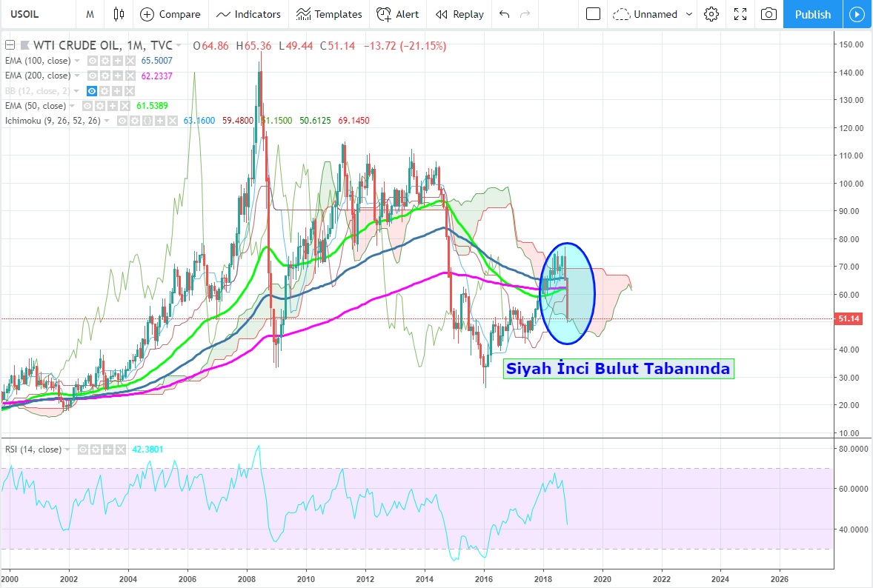
Task: Start bar Replay mode
Action: [459, 14]
